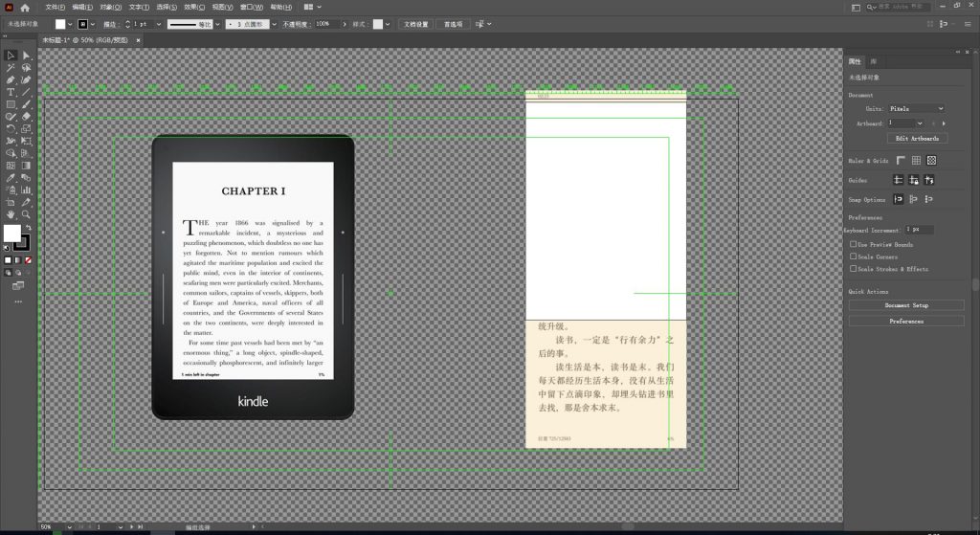Choose the Eyedropper tool
Image resolution: width=980 pixels, height=535 pixels.
(x=11, y=178)
